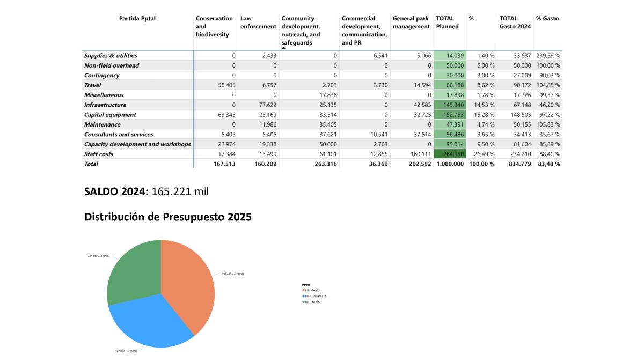Sort by the % Gasto column header
Screen dimensions: 644x362
pyautogui.click(x=547, y=18)
